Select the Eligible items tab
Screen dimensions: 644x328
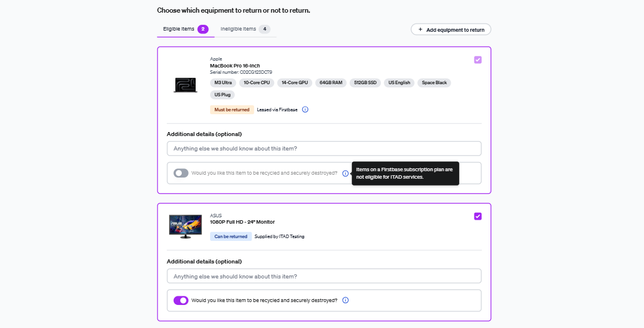click(x=186, y=29)
